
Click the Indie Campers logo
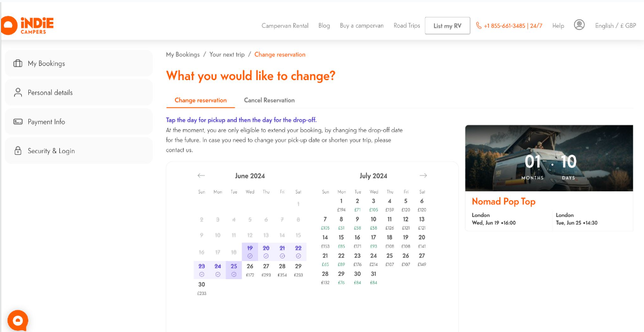[x=27, y=25]
